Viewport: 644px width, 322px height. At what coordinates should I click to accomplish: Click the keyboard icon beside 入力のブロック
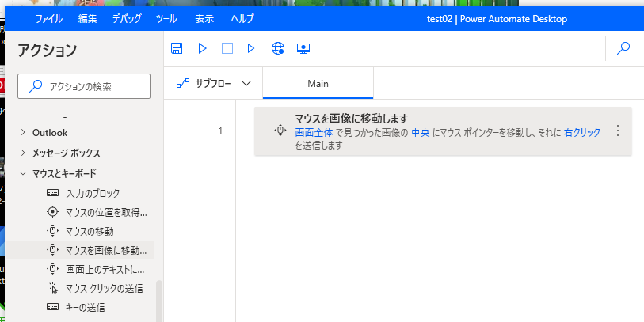click(x=52, y=192)
